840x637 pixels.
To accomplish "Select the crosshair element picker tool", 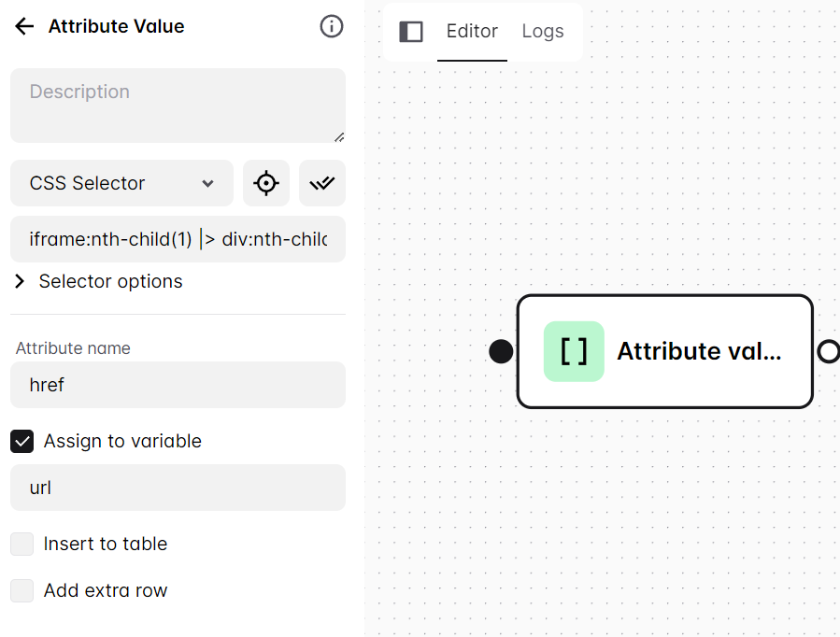I will click(266, 183).
